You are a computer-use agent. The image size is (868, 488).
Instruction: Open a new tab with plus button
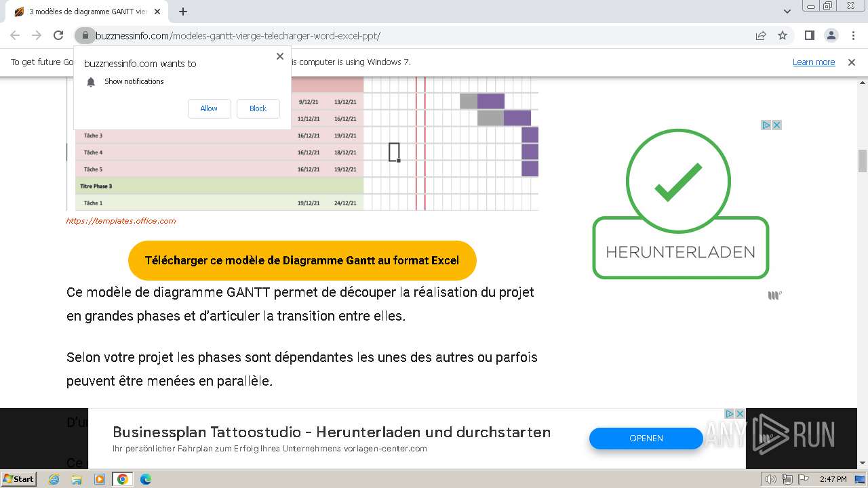pyautogui.click(x=183, y=12)
